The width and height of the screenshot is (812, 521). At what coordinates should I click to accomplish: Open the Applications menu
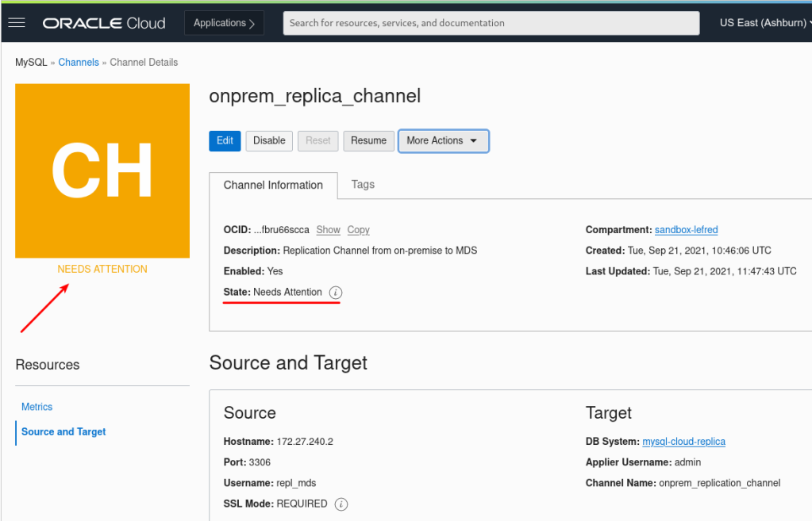224,23
